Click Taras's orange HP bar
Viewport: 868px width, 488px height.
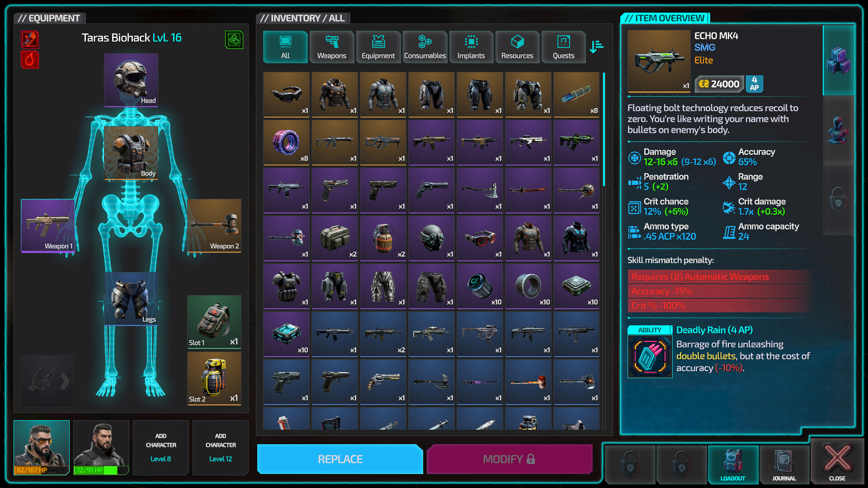point(41,470)
